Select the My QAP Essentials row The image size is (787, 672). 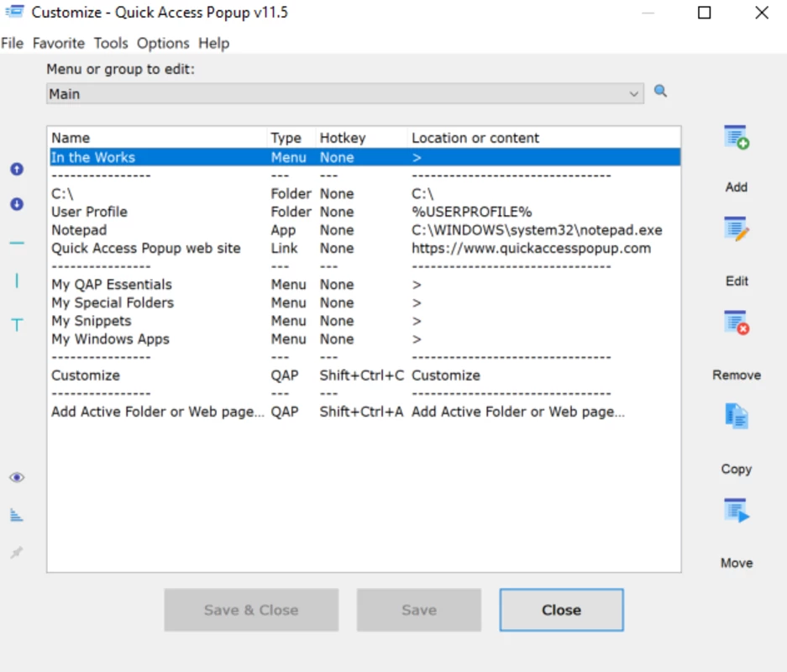click(x=365, y=285)
